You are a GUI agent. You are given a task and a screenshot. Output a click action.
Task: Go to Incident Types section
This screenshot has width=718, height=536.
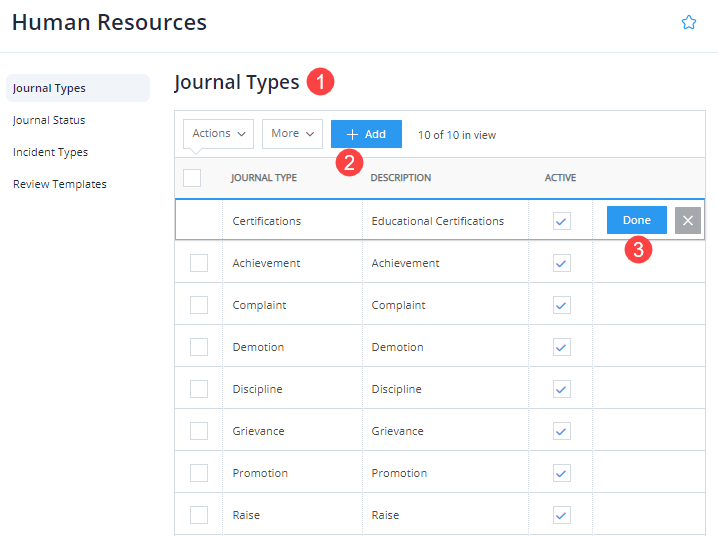[50, 152]
